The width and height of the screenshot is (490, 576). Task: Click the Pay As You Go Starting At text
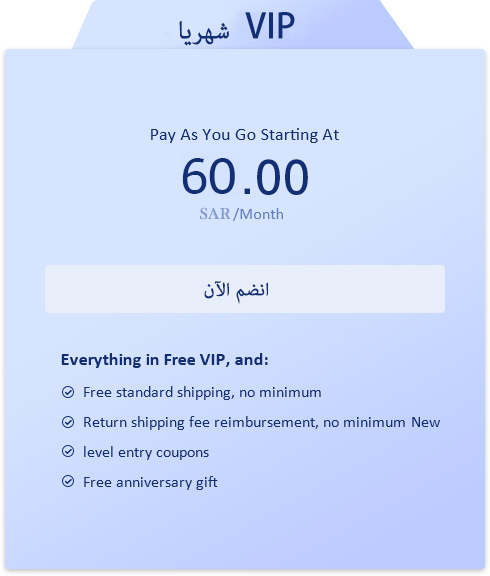(244, 135)
